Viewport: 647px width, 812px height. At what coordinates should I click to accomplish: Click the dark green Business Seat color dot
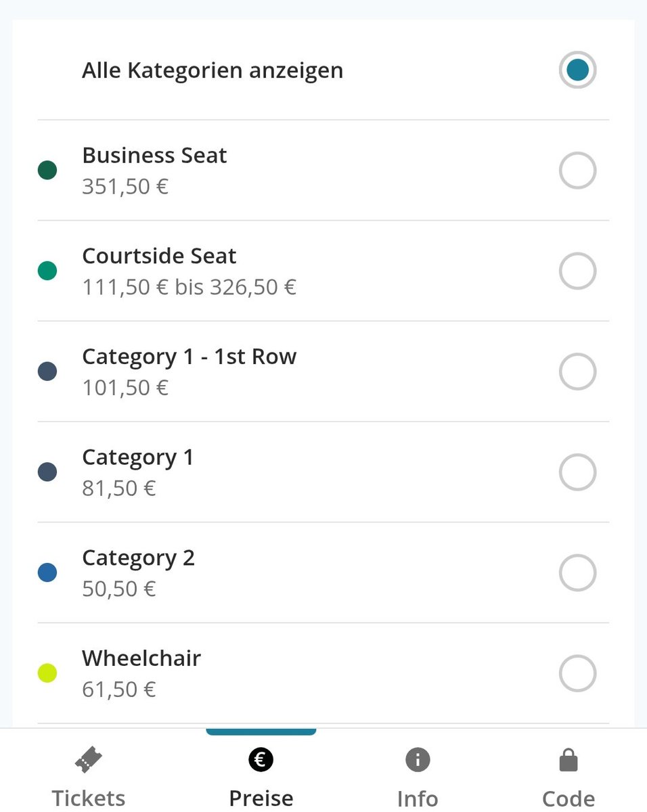(47, 171)
